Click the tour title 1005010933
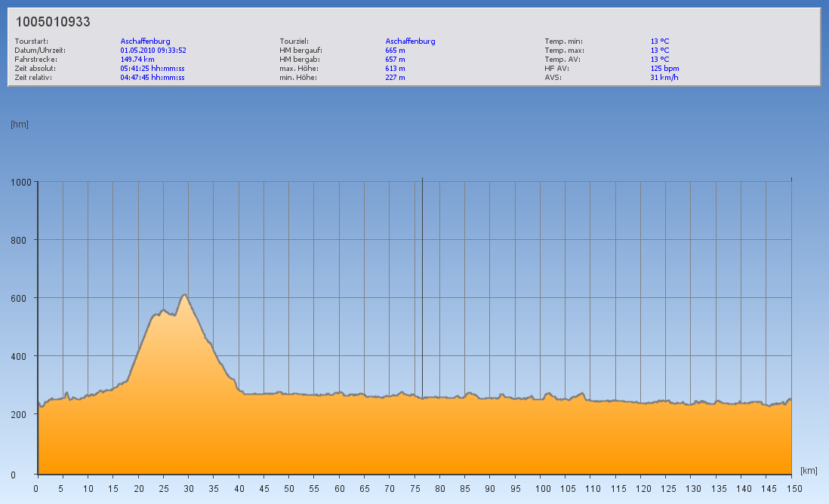 [53, 23]
